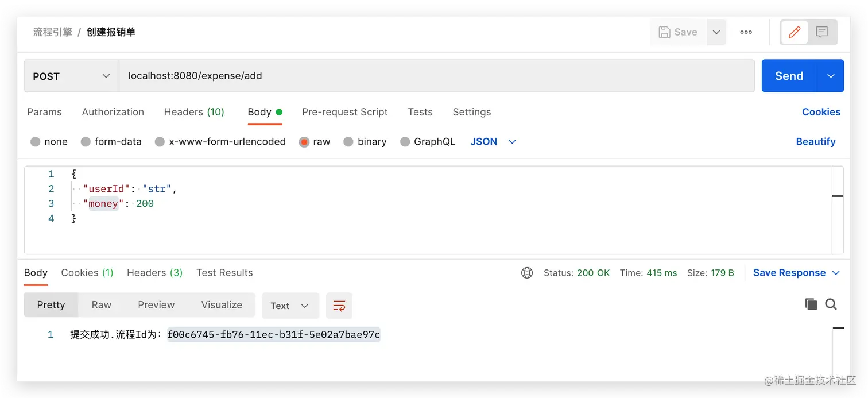Click the Save floppy disk button
The height and width of the screenshot is (398, 868).
point(678,32)
